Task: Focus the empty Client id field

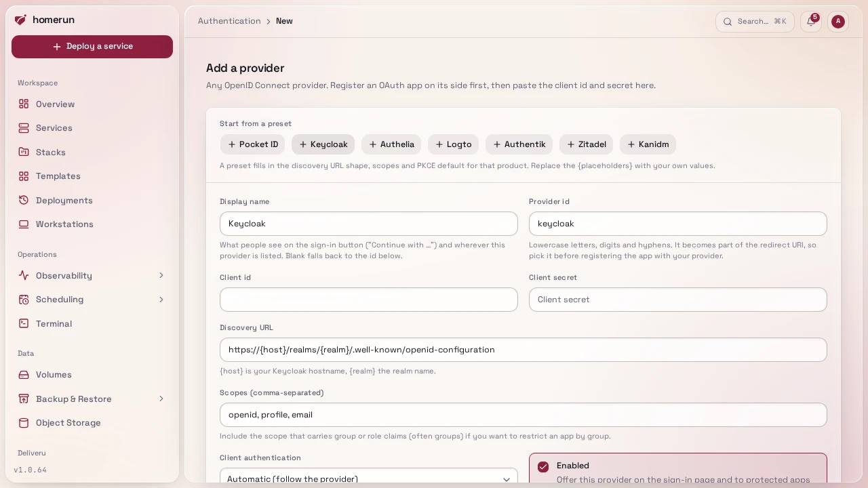Action: tap(369, 300)
